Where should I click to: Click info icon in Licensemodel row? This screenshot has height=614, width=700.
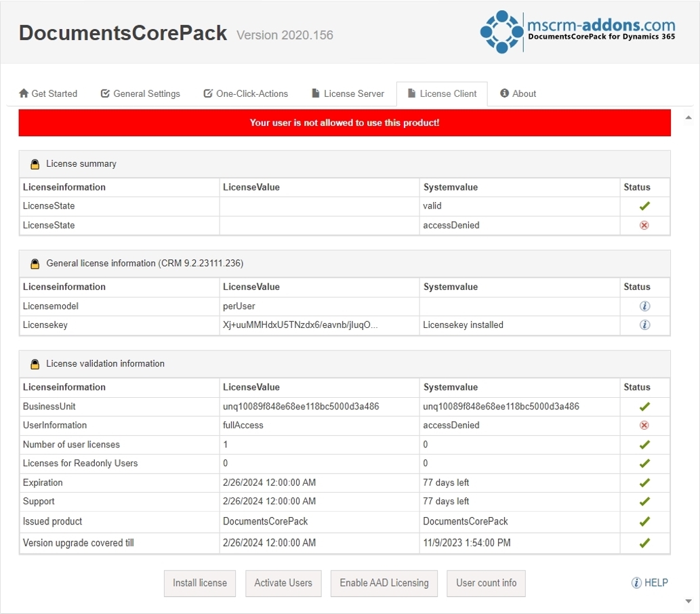click(x=644, y=306)
